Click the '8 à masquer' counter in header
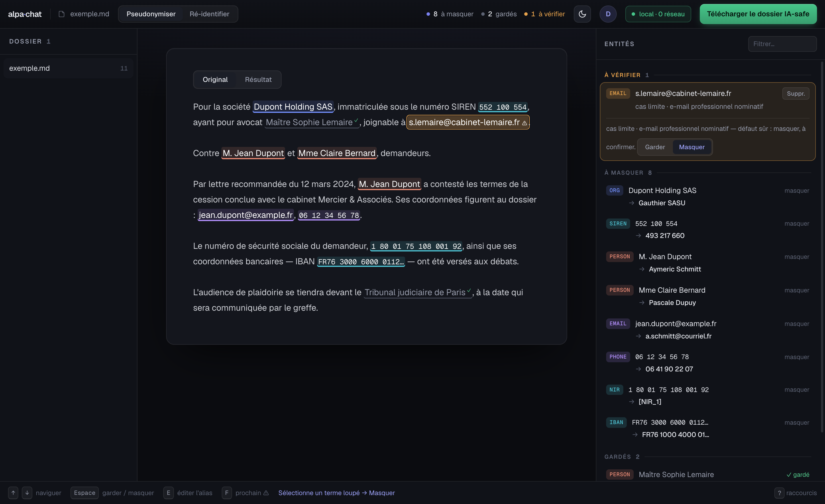The width and height of the screenshot is (825, 504). pyautogui.click(x=450, y=14)
